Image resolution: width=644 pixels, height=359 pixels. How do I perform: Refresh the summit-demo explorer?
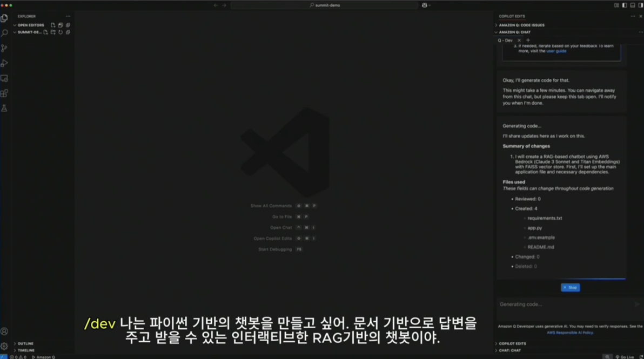[61, 32]
